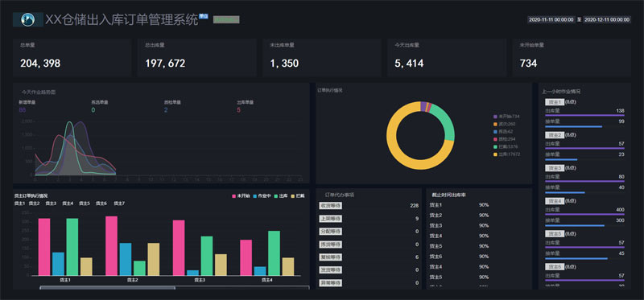Toggle green 5376 legend entry in donut chart

[x=505, y=146]
